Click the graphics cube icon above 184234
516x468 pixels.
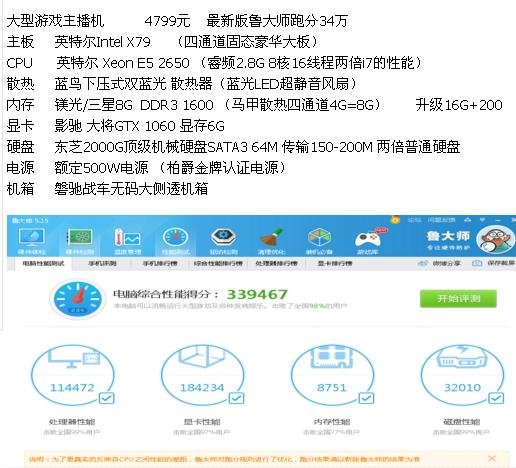click(x=202, y=357)
